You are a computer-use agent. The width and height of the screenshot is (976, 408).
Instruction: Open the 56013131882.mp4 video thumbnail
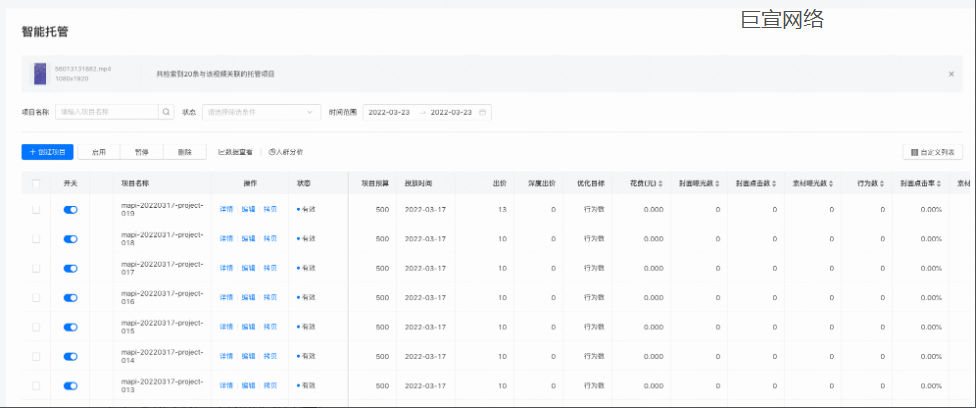click(x=40, y=74)
